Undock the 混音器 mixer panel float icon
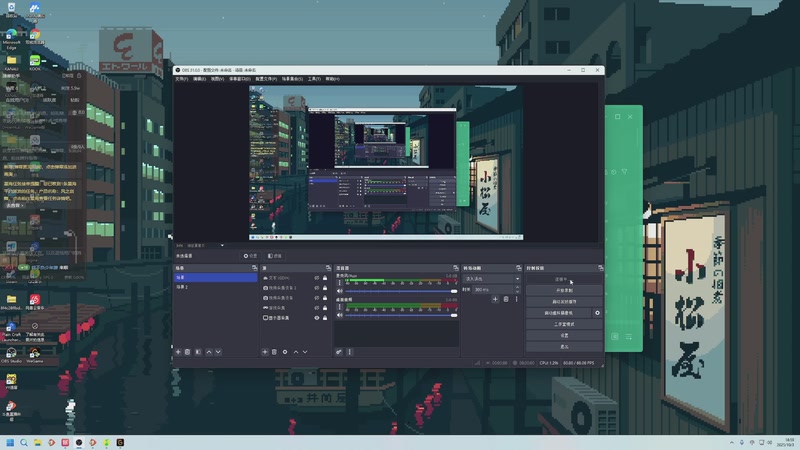This screenshot has height=450, width=800. 456,268
